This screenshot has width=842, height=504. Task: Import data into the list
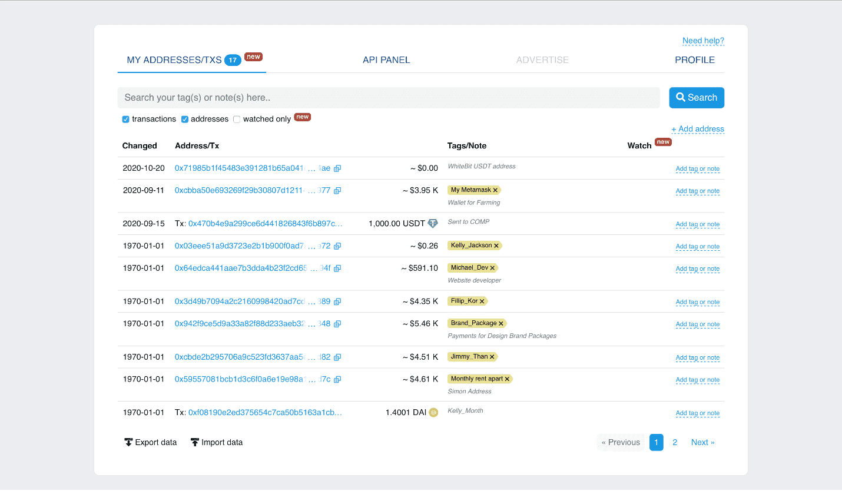(216, 442)
